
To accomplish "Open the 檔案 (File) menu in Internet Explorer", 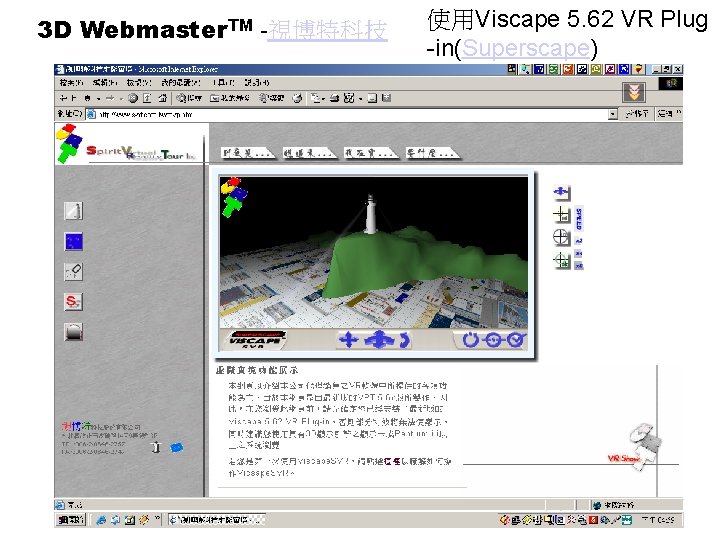I will click(x=71, y=83).
